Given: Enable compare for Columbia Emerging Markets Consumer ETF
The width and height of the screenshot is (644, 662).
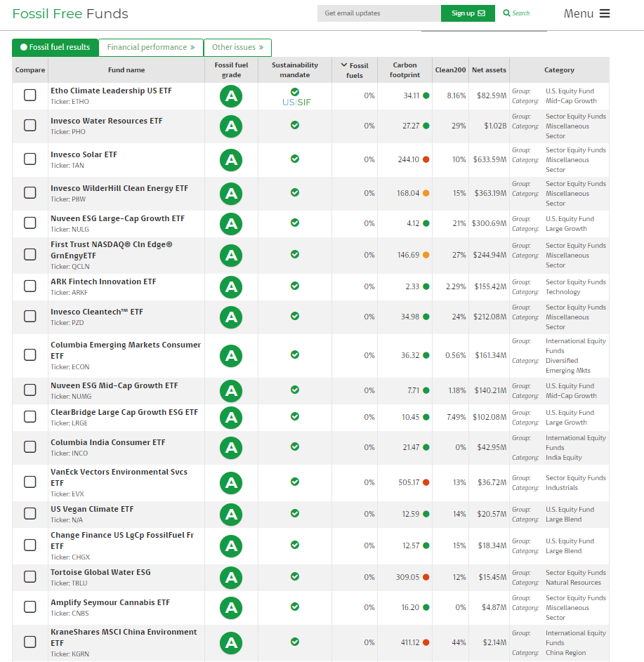Looking at the screenshot, I should point(30,355).
